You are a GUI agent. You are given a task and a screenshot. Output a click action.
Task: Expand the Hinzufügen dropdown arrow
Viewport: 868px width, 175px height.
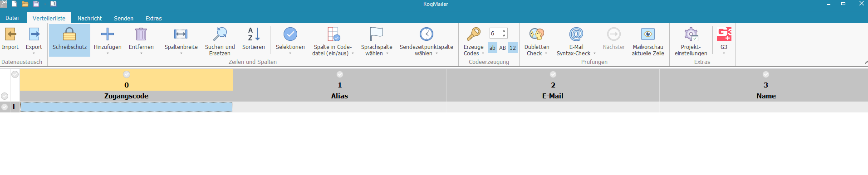click(108, 53)
